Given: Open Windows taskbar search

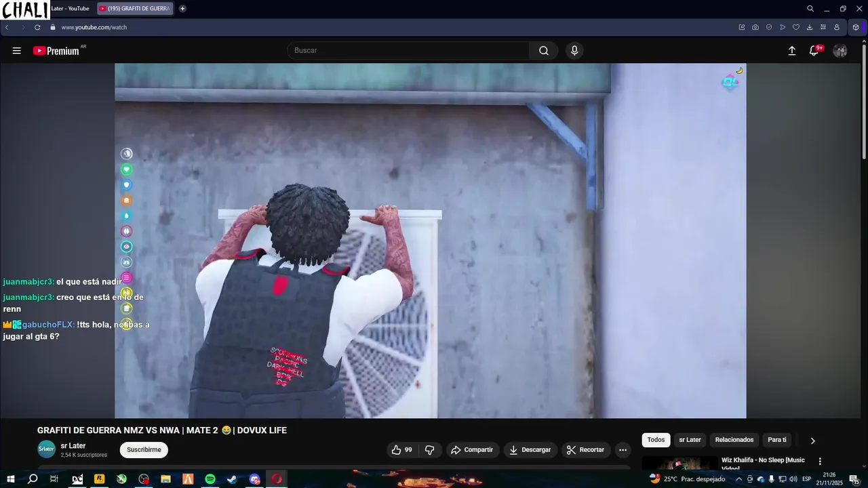Looking at the screenshot, I should click(33, 479).
